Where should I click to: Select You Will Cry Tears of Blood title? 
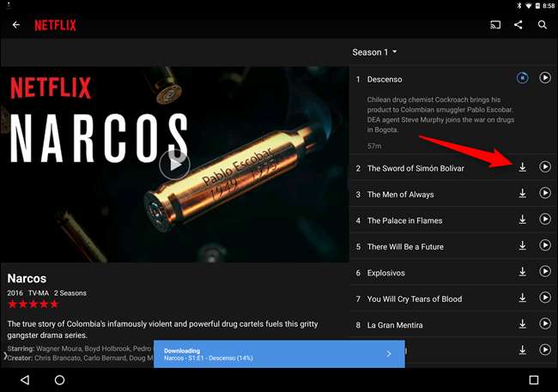pos(415,299)
